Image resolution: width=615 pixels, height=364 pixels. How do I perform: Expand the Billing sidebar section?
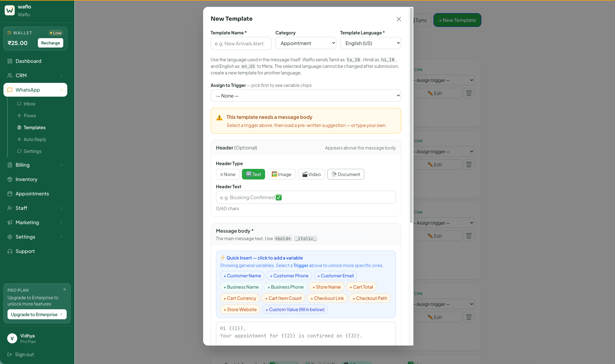tap(35, 165)
